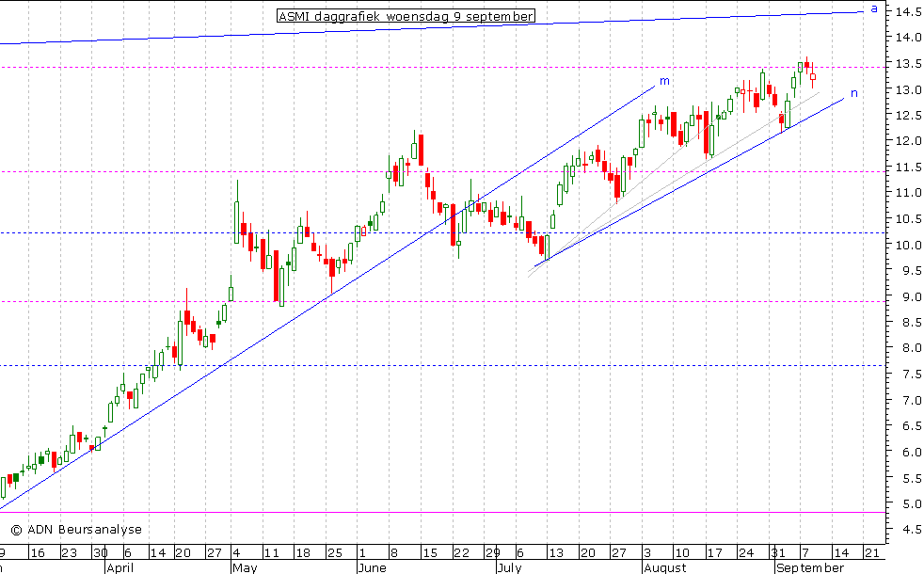The height and width of the screenshot is (574, 924).
Task: Click date label 31 above September
Action: 778,552
